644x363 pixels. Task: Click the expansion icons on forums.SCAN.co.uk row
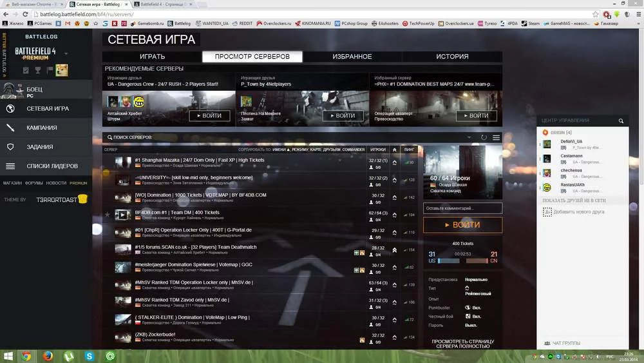[x=359, y=253]
